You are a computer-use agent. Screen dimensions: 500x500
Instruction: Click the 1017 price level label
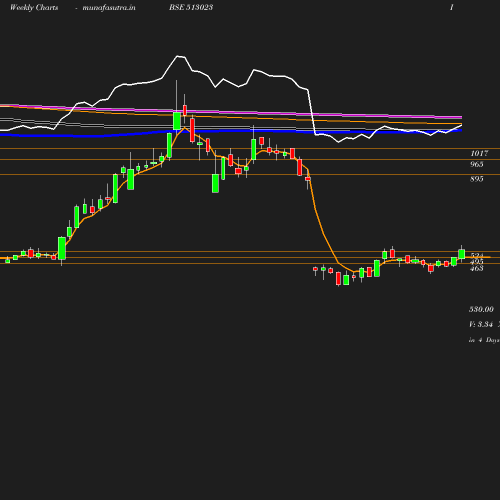[479, 153]
